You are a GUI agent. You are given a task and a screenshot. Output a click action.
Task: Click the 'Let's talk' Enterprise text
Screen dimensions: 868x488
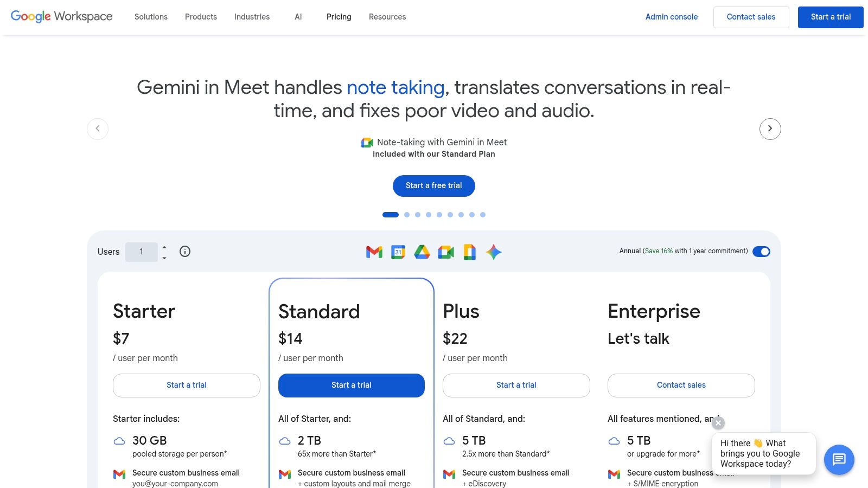click(x=639, y=338)
